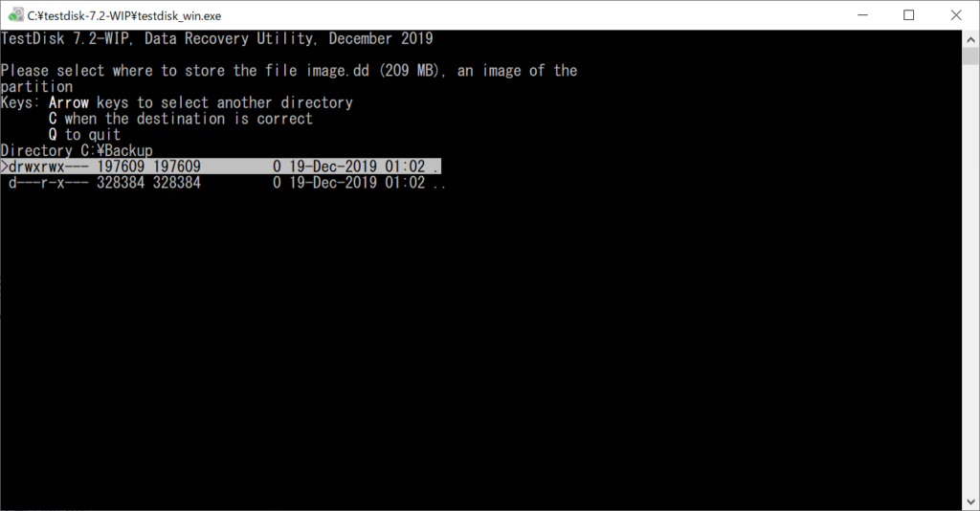Screen dimensions: 980x511
Task: Click the '328384 328384' owner IDs in second row
Action: 148,183
